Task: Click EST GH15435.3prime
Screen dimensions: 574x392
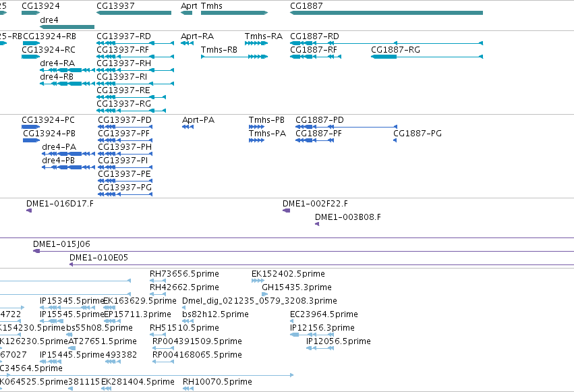Action: [x=297, y=287]
